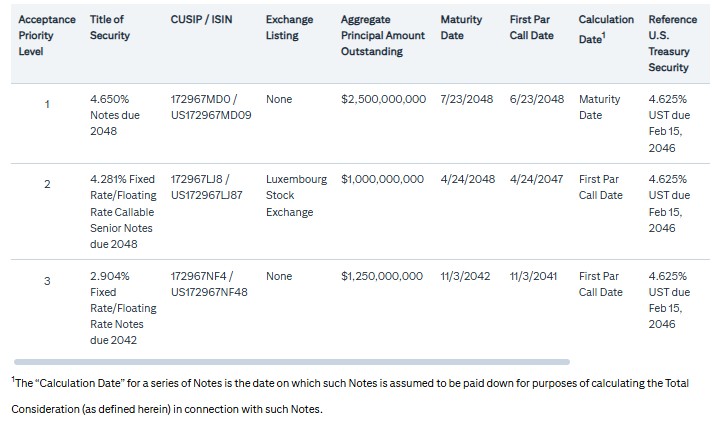Click the "2.904% Fixed Rate/Floating Rate Notes" title
The height and width of the screenshot is (423, 712).
[x=117, y=299]
